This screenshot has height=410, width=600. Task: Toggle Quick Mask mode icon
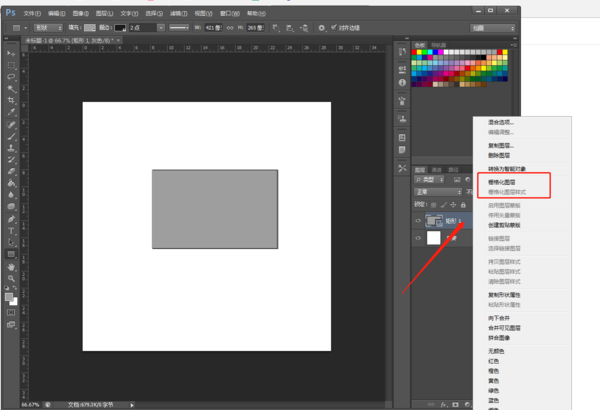click(11, 312)
